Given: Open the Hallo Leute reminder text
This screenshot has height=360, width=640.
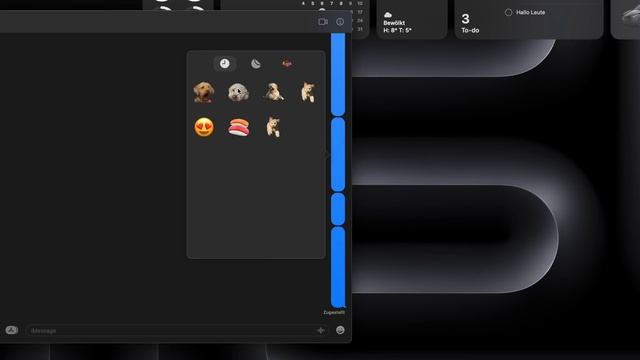Looking at the screenshot, I should tap(530, 13).
